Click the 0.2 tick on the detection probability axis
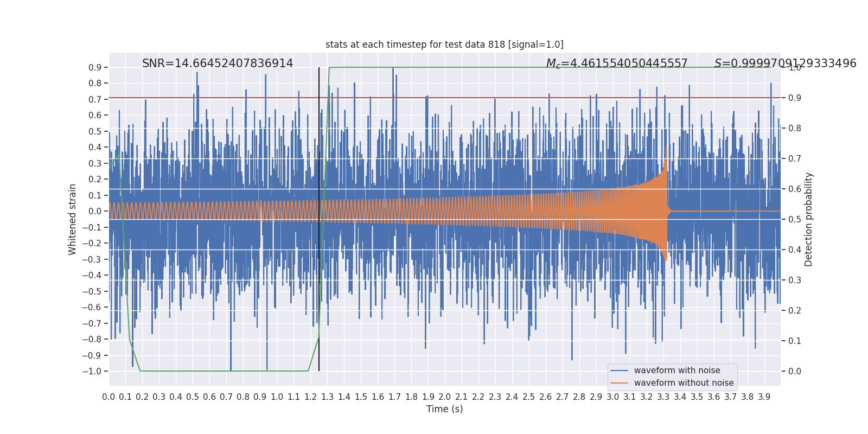 pyautogui.click(x=795, y=311)
